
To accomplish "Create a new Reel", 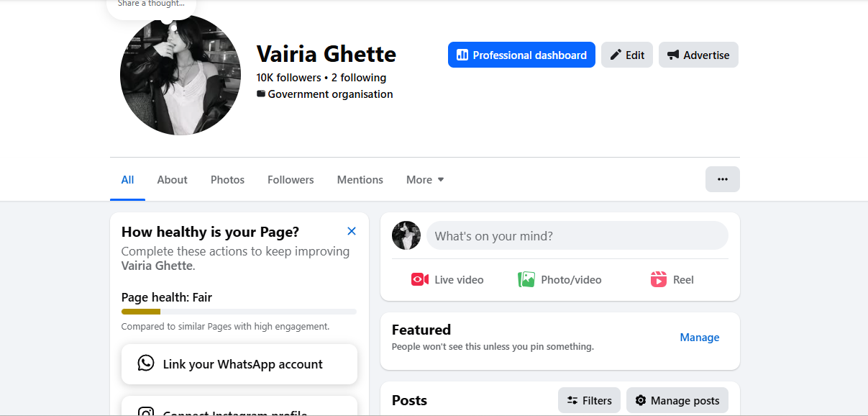I will pyautogui.click(x=672, y=279).
